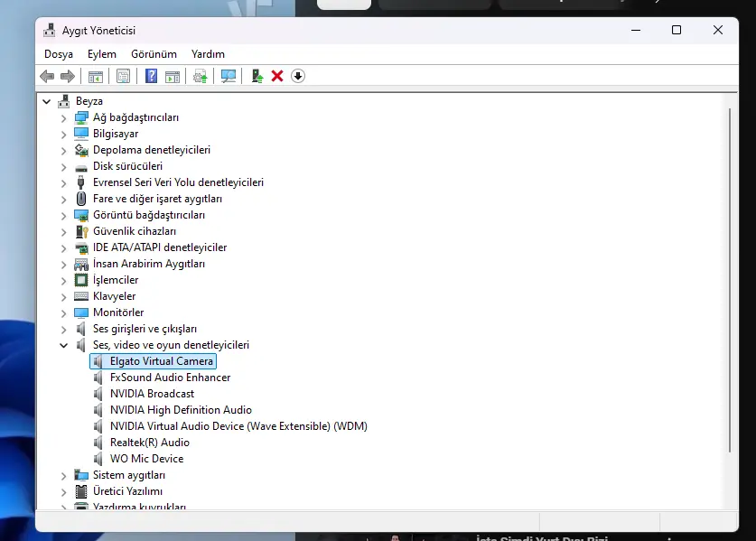The width and height of the screenshot is (756, 541).
Task: Maximize the Aygıt Yöneticisi window
Action: (677, 31)
